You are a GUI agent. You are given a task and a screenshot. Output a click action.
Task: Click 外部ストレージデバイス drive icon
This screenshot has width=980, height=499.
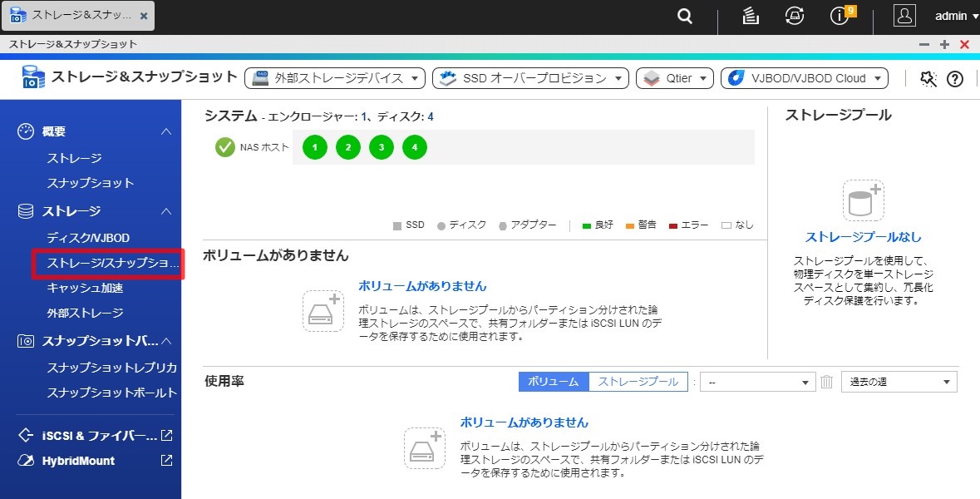coord(260,78)
